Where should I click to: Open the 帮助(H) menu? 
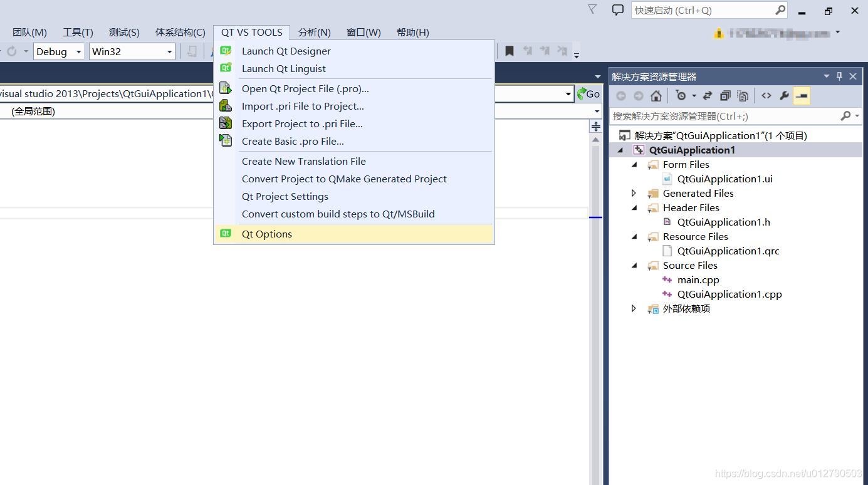coord(413,33)
